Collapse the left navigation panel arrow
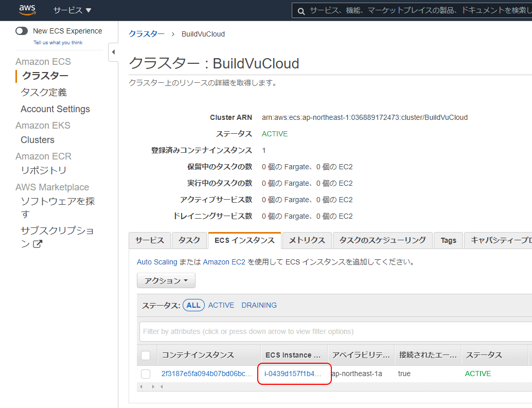Image resolution: width=532 pixels, height=408 pixels. (113, 52)
